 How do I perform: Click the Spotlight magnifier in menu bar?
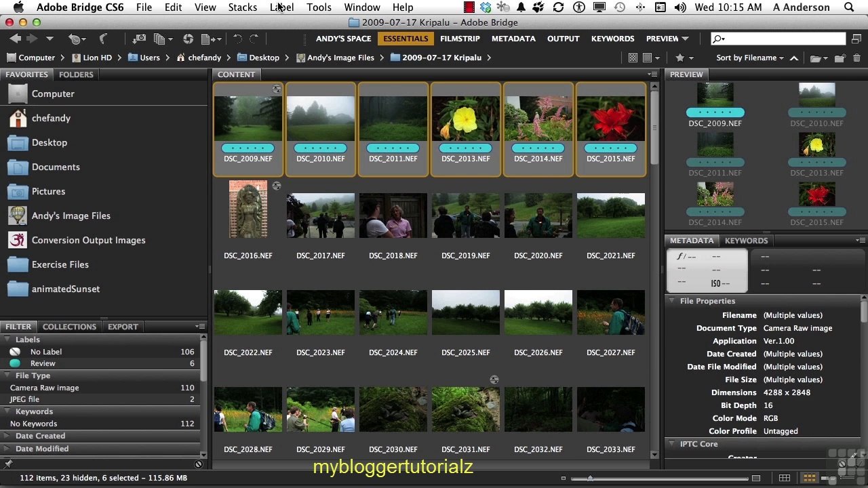pyautogui.click(x=849, y=7)
